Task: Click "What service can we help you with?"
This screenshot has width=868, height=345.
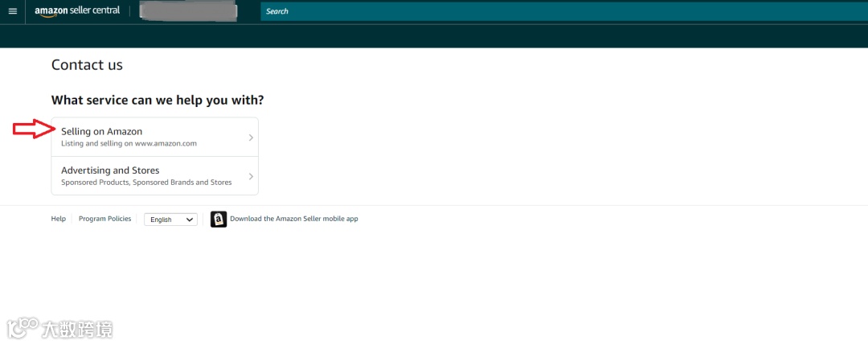Action: 158,101
